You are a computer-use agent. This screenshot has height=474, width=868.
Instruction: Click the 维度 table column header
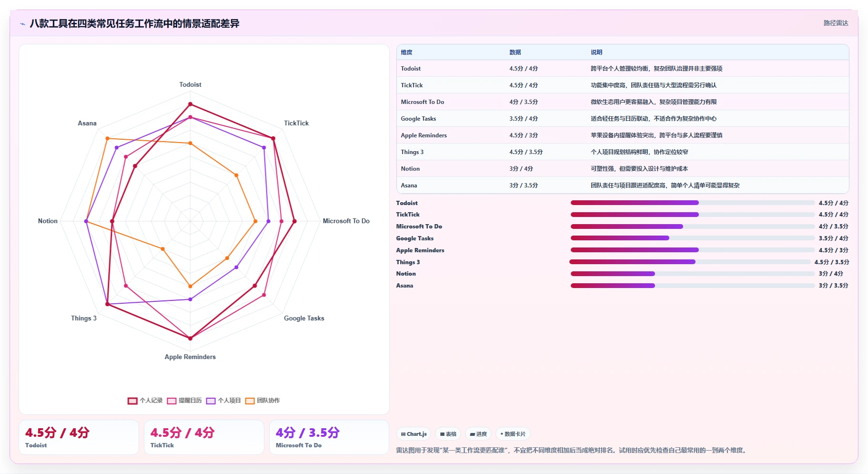click(x=406, y=52)
